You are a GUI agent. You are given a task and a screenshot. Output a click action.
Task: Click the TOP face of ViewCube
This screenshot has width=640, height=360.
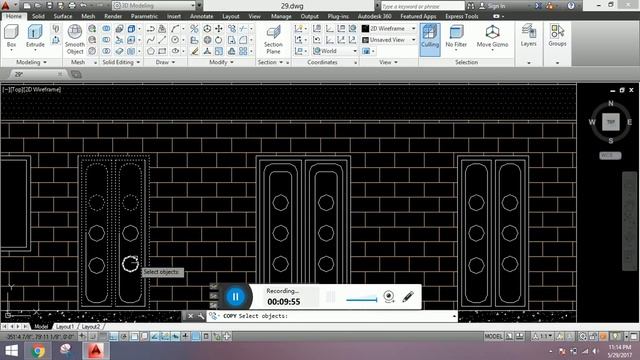(x=611, y=122)
